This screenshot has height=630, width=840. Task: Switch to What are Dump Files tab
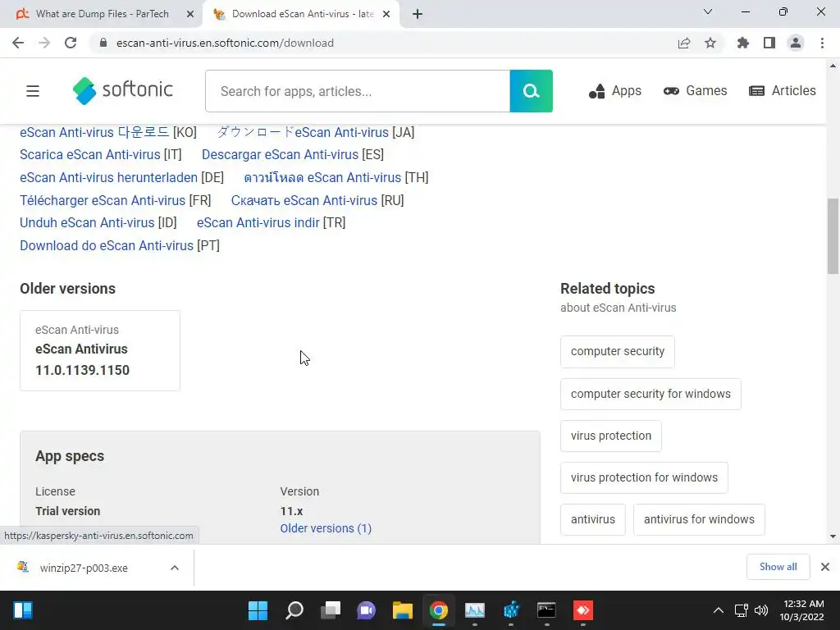(102, 14)
